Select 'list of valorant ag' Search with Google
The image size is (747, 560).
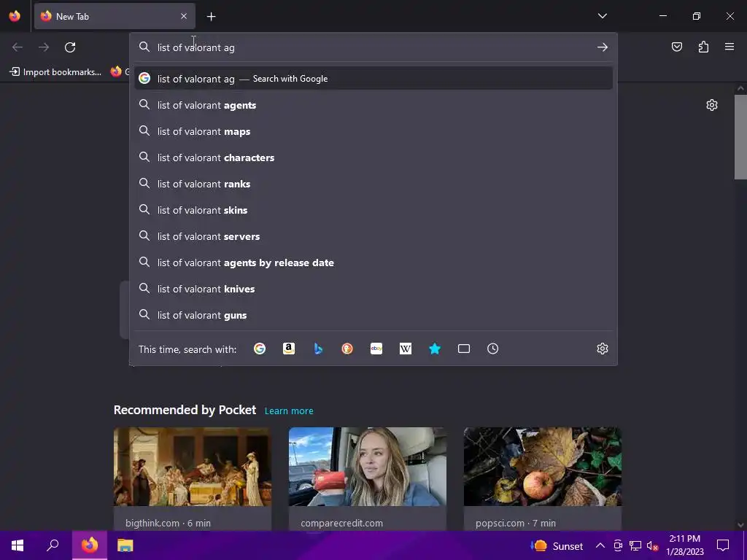(x=373, y=79)
